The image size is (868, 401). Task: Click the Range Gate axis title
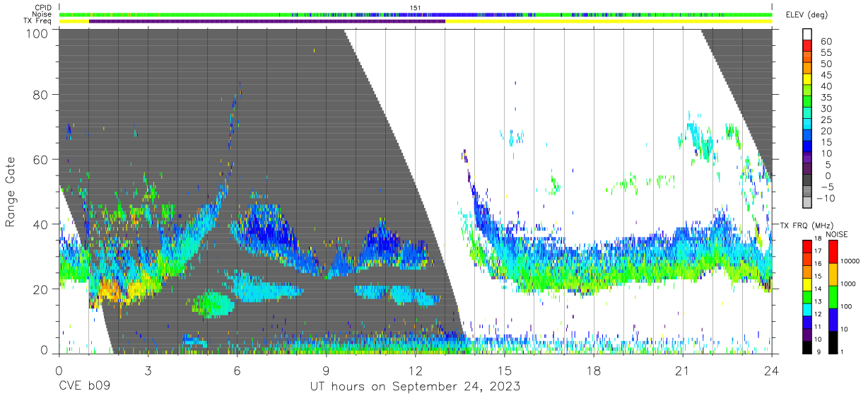(11, 192)
